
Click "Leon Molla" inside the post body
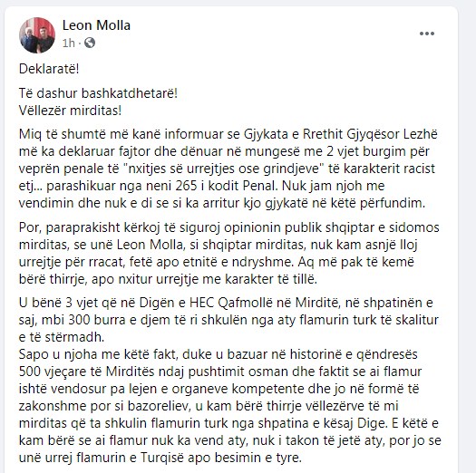pos(150,245)
